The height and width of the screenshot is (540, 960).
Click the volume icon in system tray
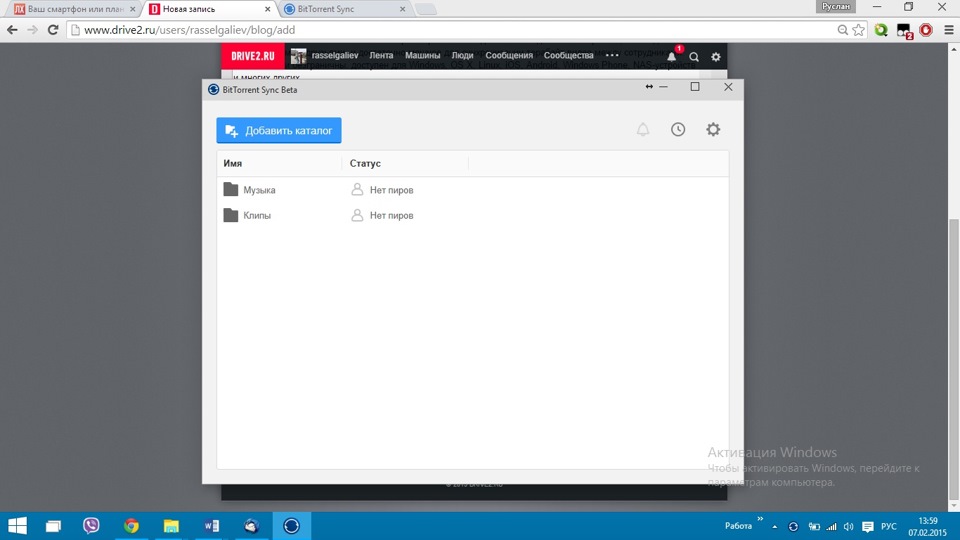point(849,527)
